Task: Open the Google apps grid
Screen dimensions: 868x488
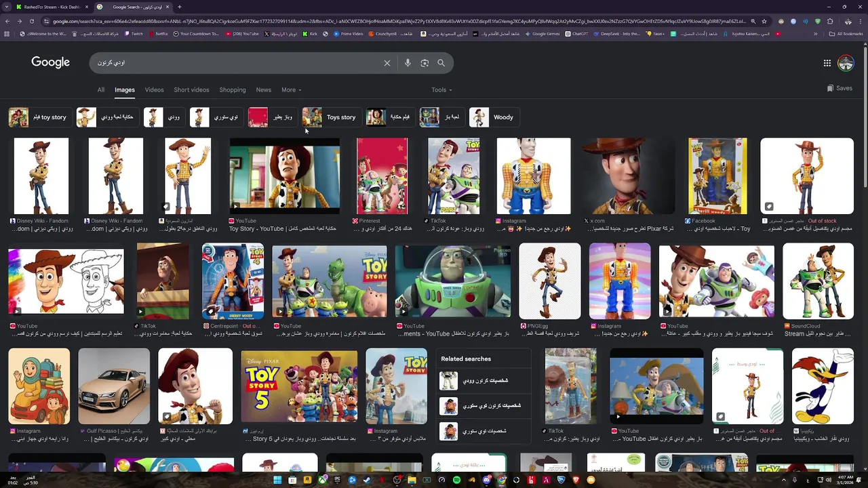Action: (x=827, y=63)
